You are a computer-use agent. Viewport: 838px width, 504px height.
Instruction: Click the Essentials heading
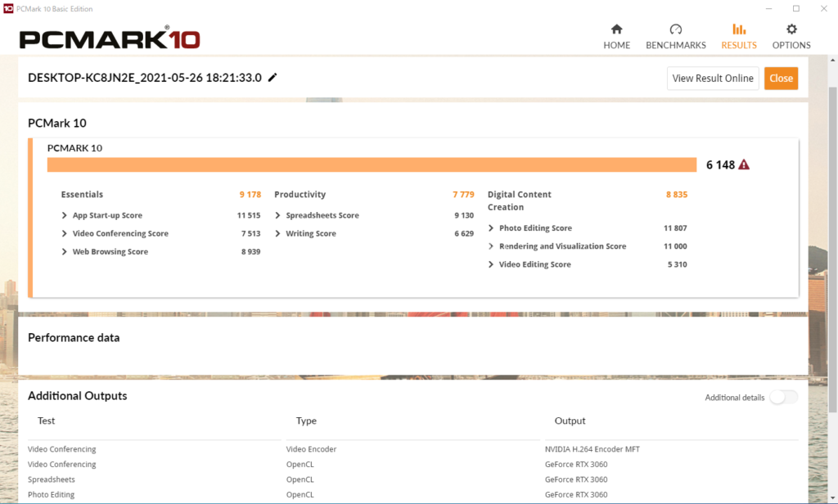[x=82, y=195]
